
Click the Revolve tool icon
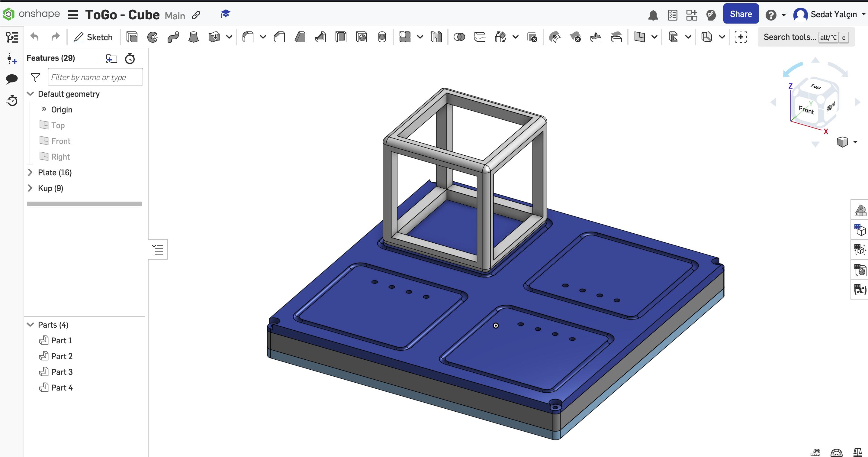[152, 37]
